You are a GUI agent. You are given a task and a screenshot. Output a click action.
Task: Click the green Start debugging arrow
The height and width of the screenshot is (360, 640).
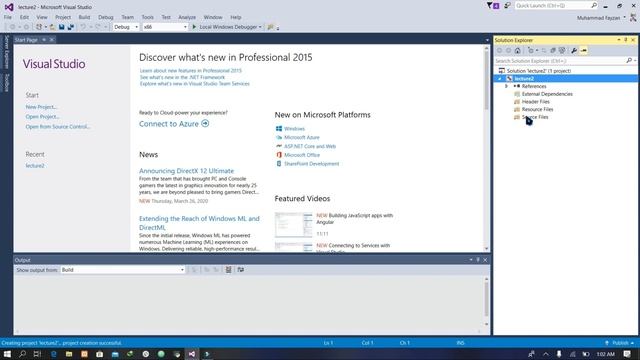point(194,27)
